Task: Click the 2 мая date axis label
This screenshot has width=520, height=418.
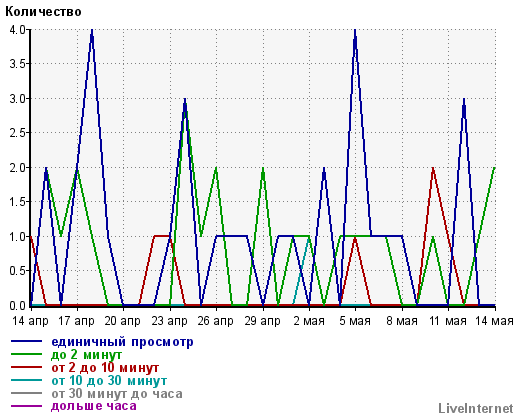Action: (309, 321)
